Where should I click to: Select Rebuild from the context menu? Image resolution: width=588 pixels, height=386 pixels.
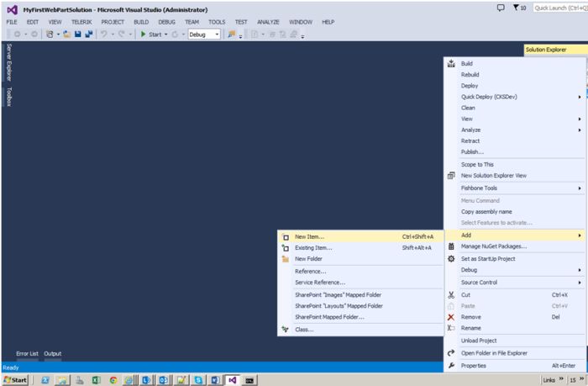pos(470,75)
